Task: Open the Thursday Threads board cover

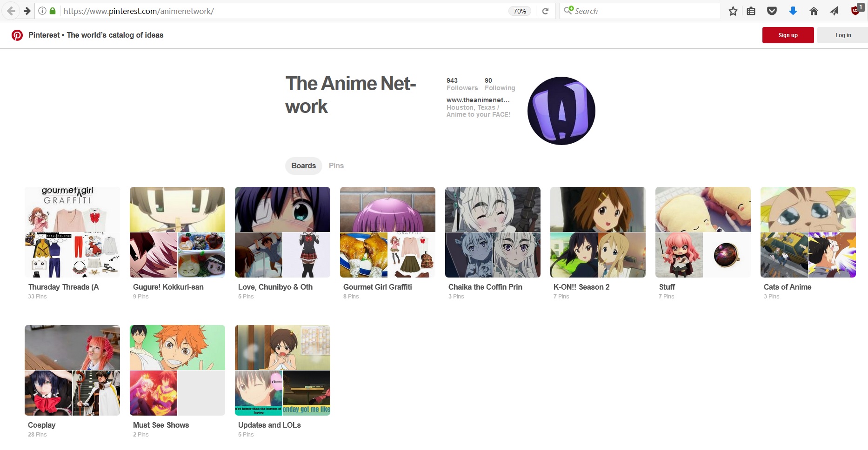Action: pyautogui.click(x=72, y=232)
